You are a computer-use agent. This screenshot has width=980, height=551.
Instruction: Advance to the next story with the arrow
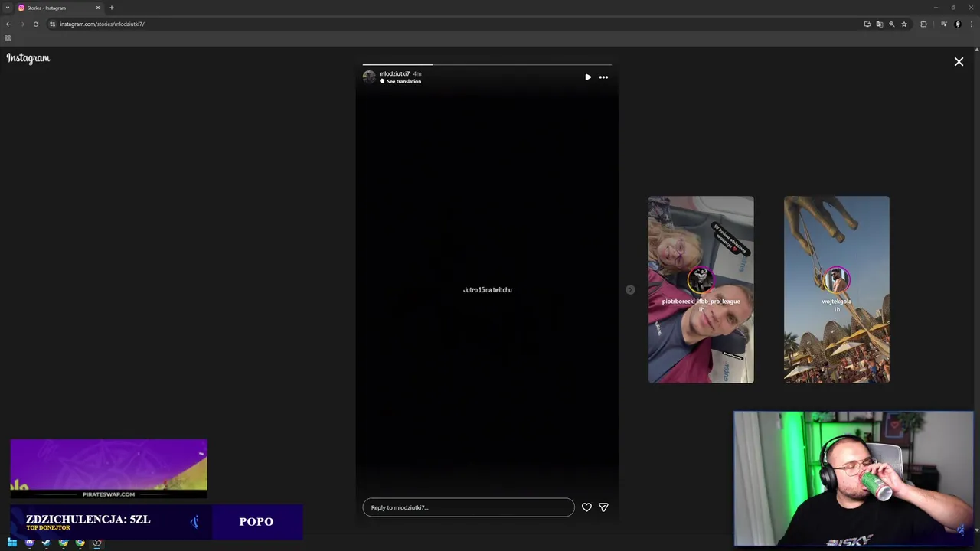coord(630,290)
